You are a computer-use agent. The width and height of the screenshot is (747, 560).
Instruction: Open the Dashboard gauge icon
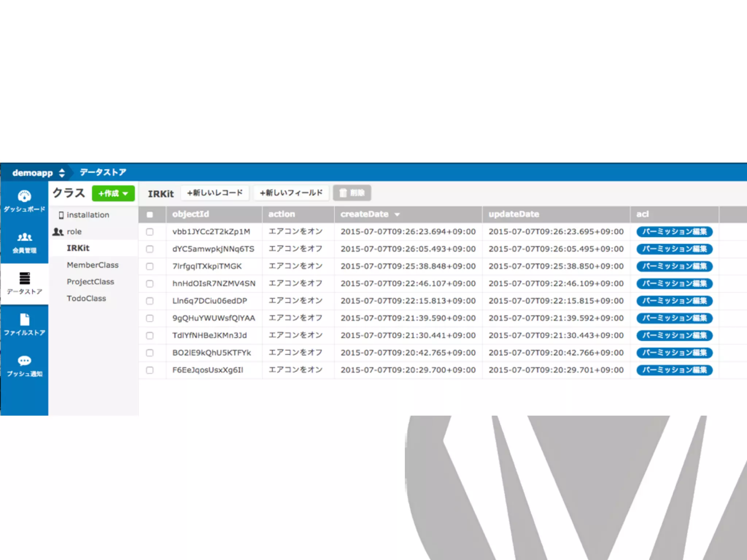point(24,196)
